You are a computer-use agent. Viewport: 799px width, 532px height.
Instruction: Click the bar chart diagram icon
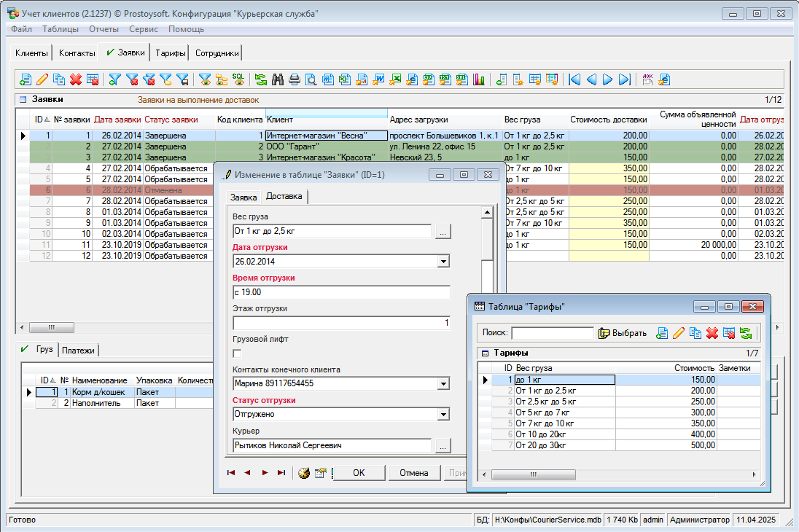[478, 79]
